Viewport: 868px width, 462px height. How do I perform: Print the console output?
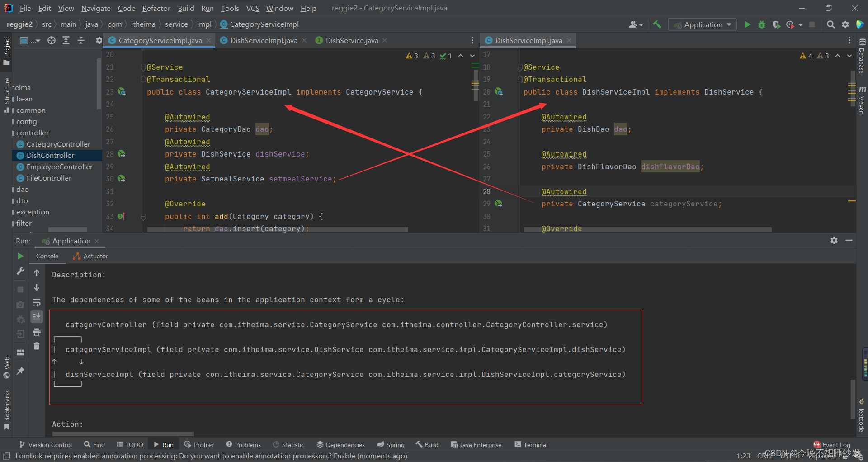[x=37, y=332]
